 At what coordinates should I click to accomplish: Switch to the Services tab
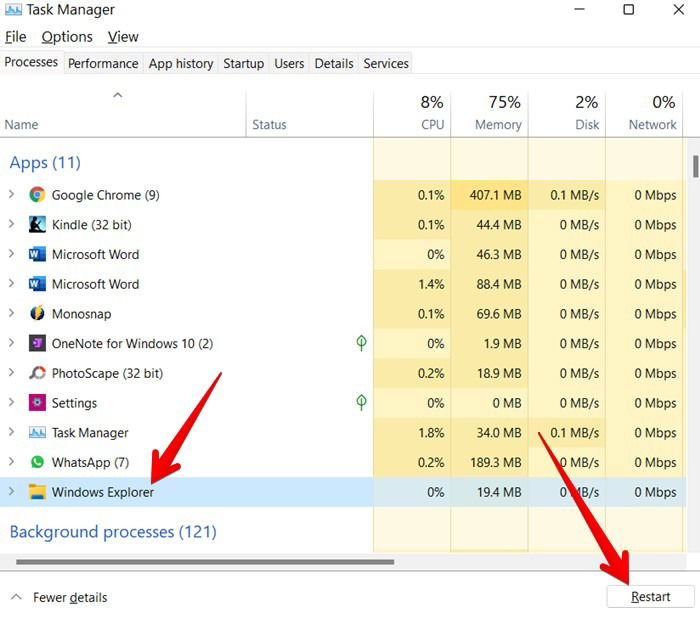(x=386, y=63)
